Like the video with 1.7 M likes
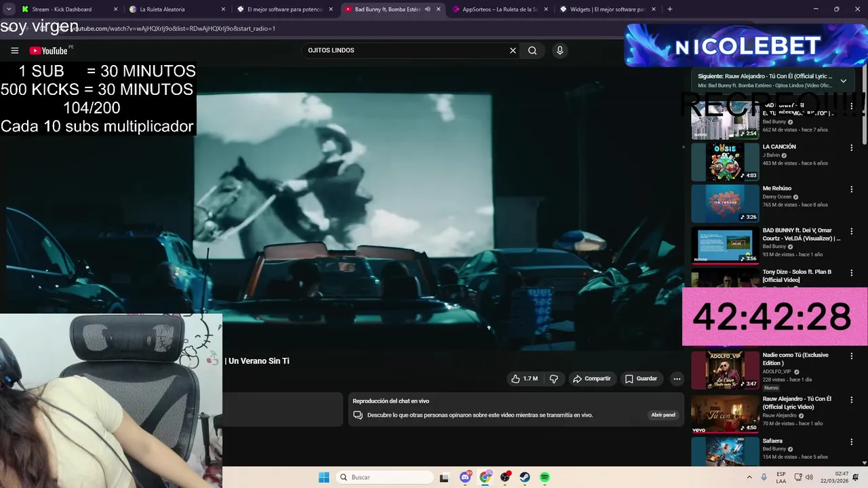The height and width of the screenshot is (488, 868). click(x=524, y=379)
